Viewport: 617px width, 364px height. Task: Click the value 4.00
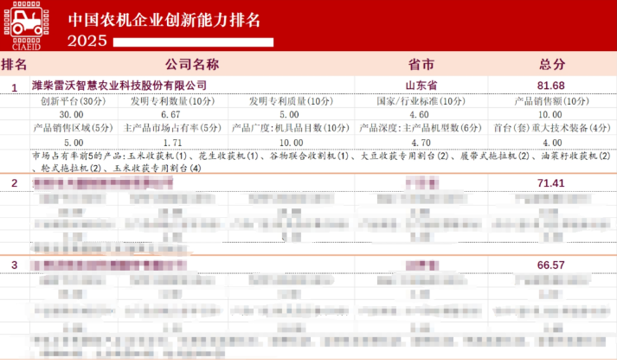pos(552,143)
